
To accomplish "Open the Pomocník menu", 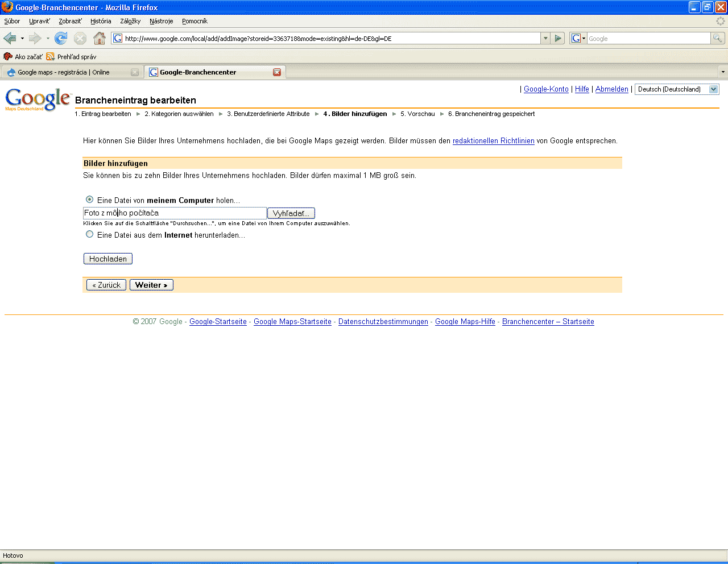I will [195, 21].
